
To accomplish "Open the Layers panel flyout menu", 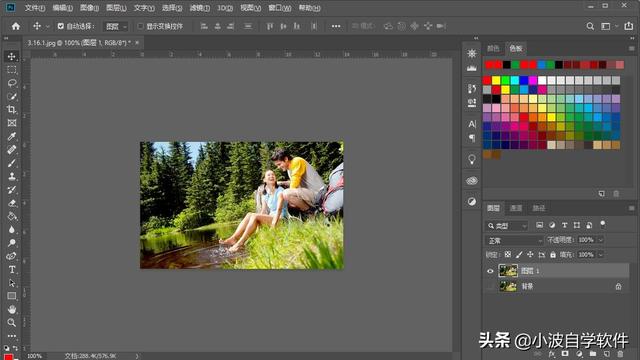I will tap(631, 208).
